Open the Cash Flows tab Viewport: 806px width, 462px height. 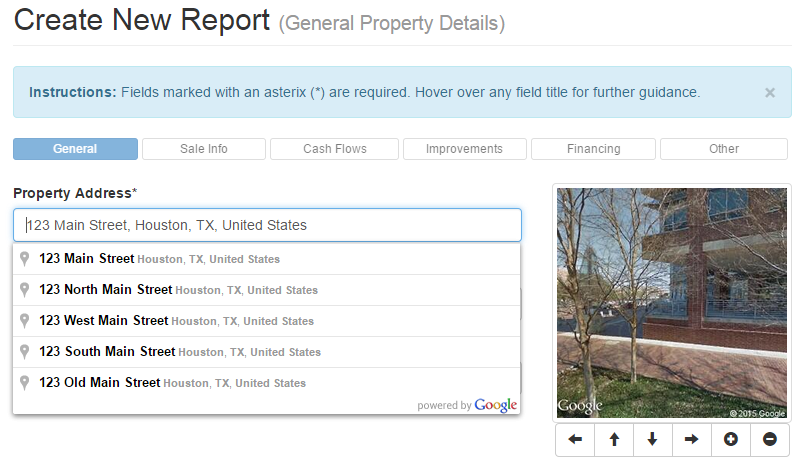coord(334,149)
